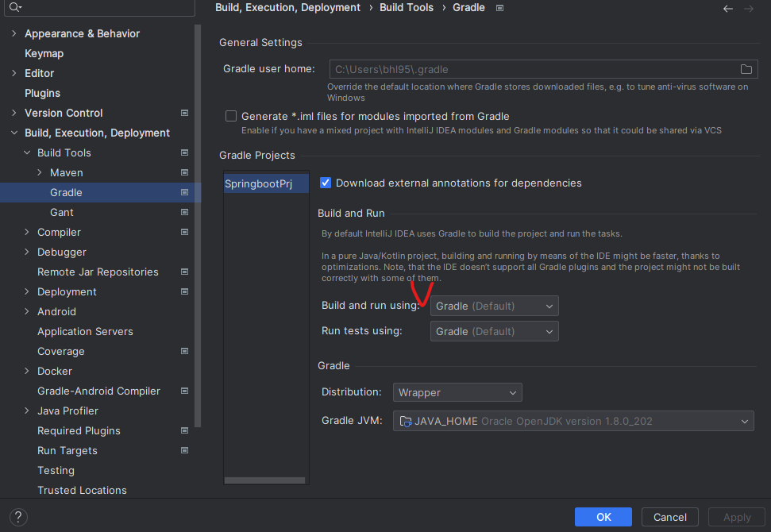Select SpringbootPrj in Gradle Projects list
Image resolution: width=771 pixels, height=532 pixels.
(266, 183)
